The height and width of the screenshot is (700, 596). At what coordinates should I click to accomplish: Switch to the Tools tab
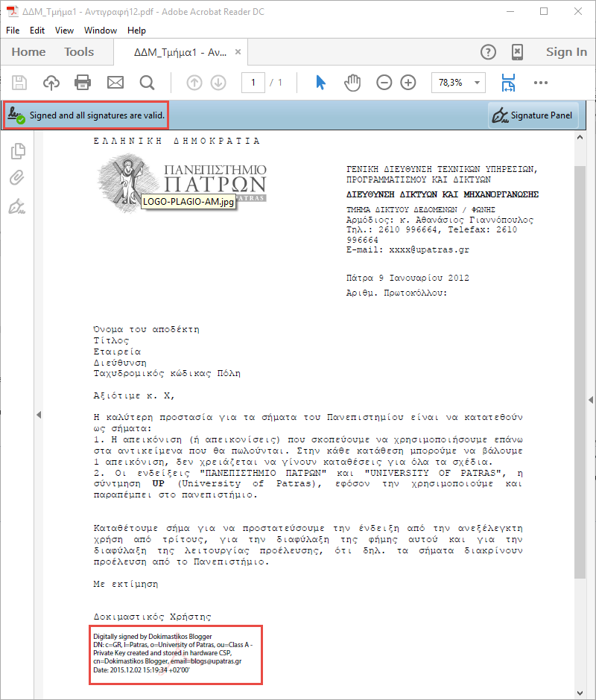(79, 52)
